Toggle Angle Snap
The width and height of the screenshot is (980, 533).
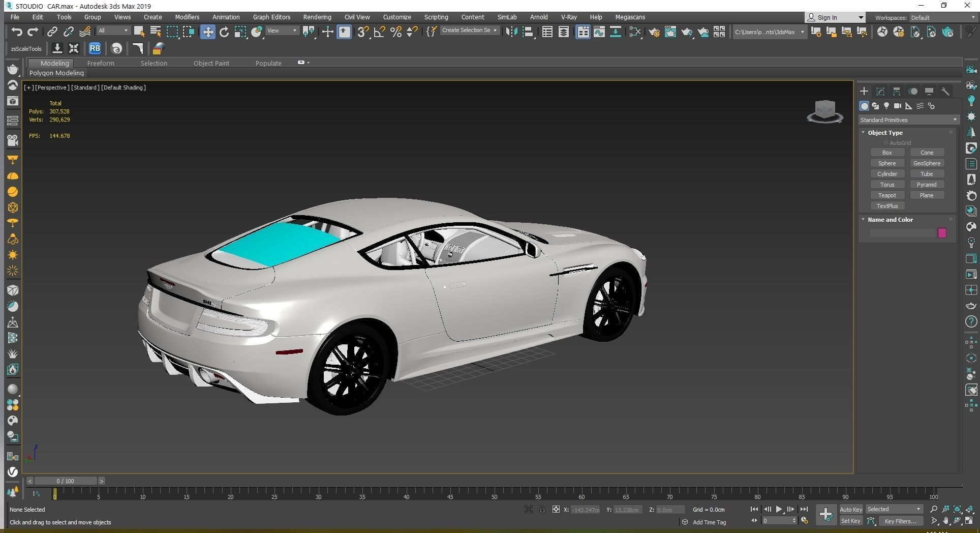[x=379, y=32]
